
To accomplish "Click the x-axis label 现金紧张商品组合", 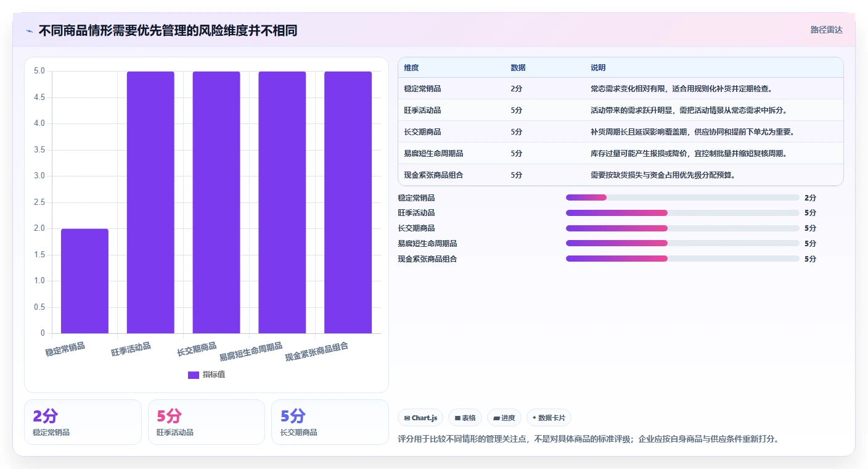I will coord(317,352).
